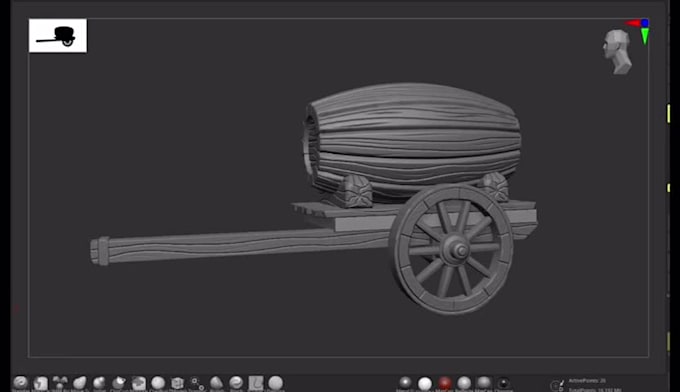Click the 3D head camera orientation gizmo
680x392 pixels.
pos(617,52)
